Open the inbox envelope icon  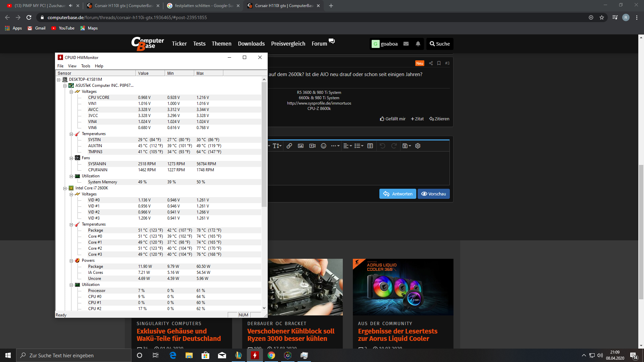406,44
